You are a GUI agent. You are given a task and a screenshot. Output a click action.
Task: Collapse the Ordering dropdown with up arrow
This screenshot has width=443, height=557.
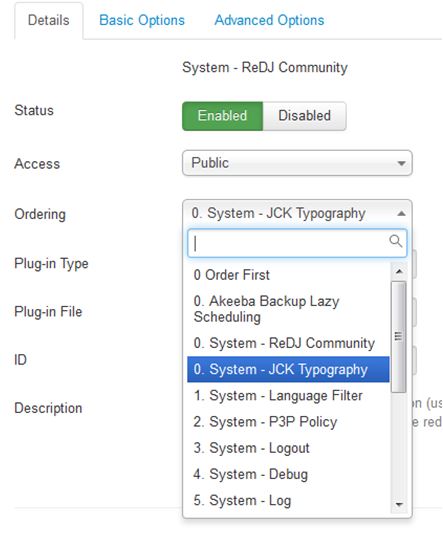pyautogui.click(x=401, y=213)
